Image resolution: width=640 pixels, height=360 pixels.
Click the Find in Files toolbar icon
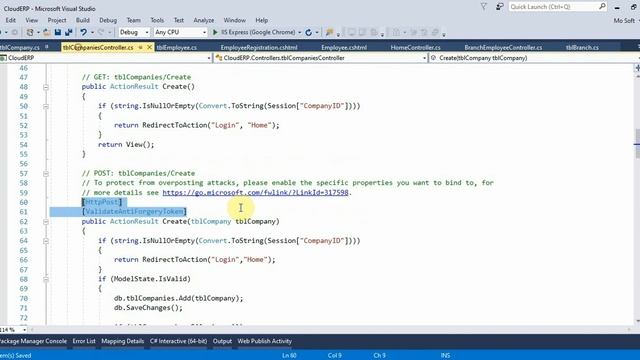tap(329, 32)
